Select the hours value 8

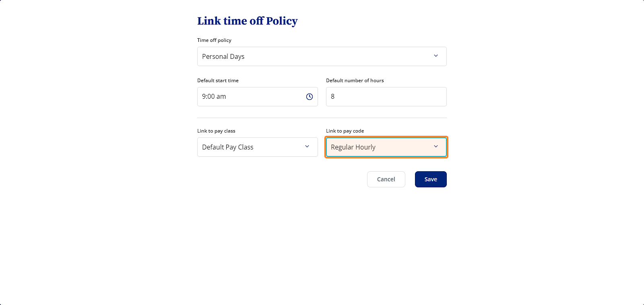pos(332,97)
